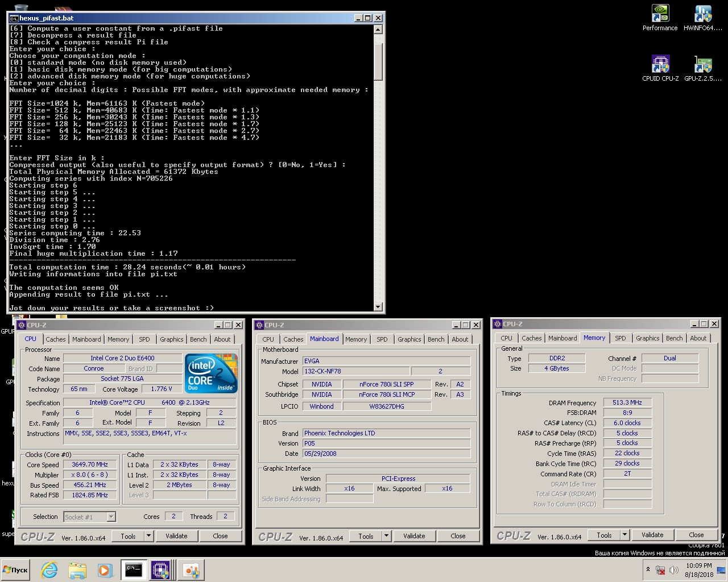
Task: Open the Socket #1 selection dropdown
Action: (90, 517)
